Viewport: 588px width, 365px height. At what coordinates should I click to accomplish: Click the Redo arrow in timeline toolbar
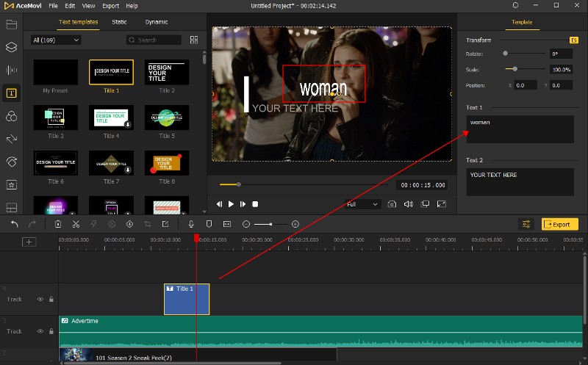tap(32, 224)
